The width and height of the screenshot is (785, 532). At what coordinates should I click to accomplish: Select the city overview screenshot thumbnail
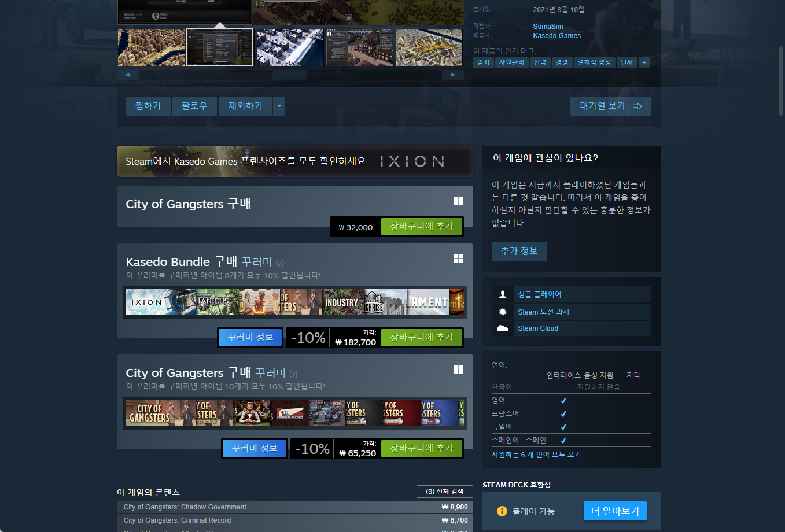coord(151,47)
